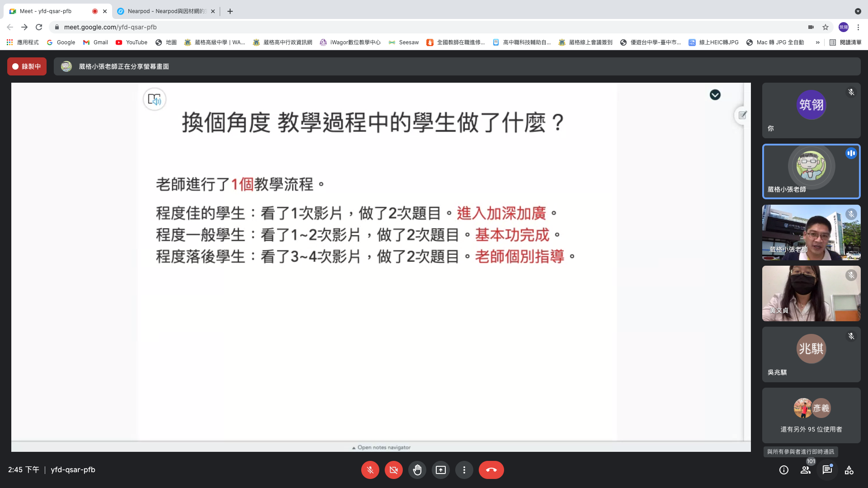Click the Nearpod immersive reader icon

tap(155, 99)
